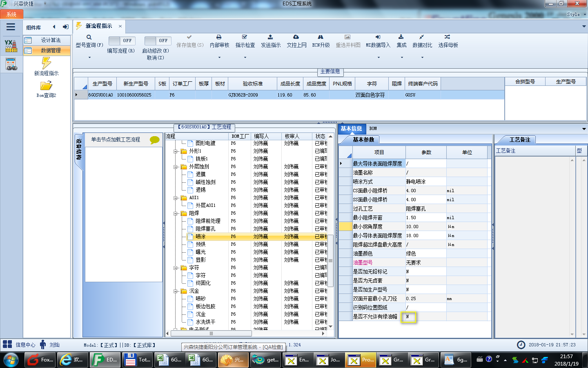Screen dimensions: 588x368
Task: Click the 验收标准 column header
Action: [x=253, y=83]
